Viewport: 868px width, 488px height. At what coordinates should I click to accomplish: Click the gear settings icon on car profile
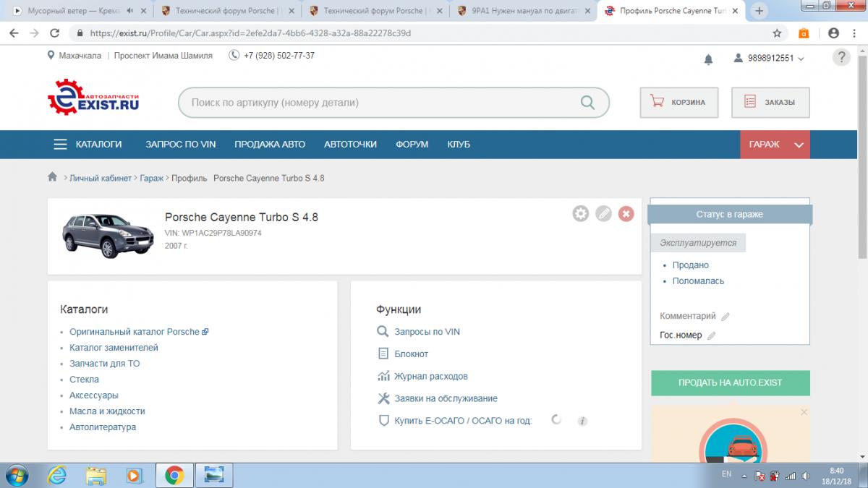point(580,213)
